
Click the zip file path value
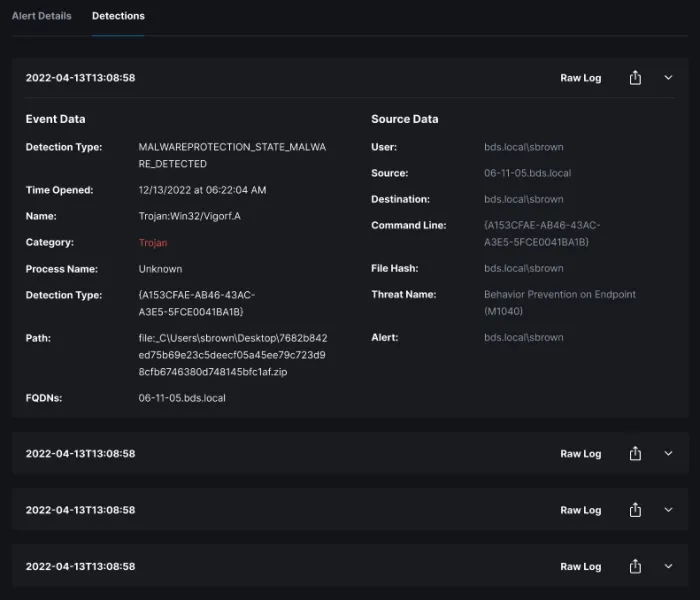tap(232, 354)
